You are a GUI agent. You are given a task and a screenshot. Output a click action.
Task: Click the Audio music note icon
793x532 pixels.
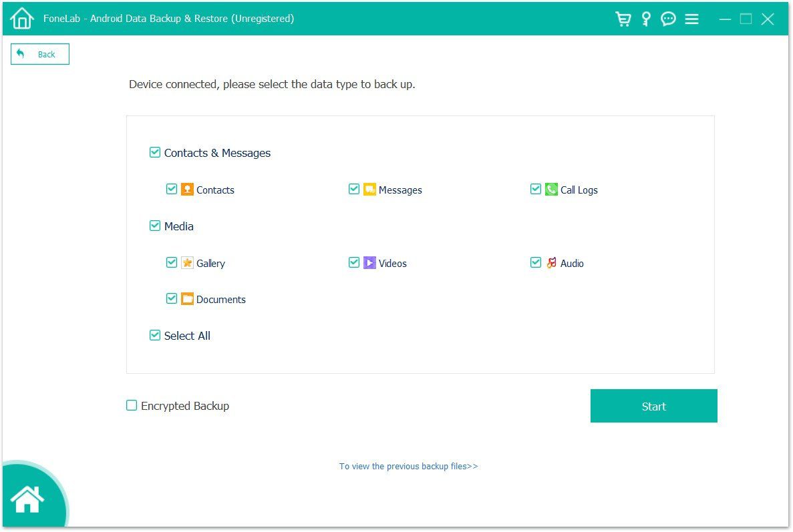pyautogui.click(x=551, y=263)
